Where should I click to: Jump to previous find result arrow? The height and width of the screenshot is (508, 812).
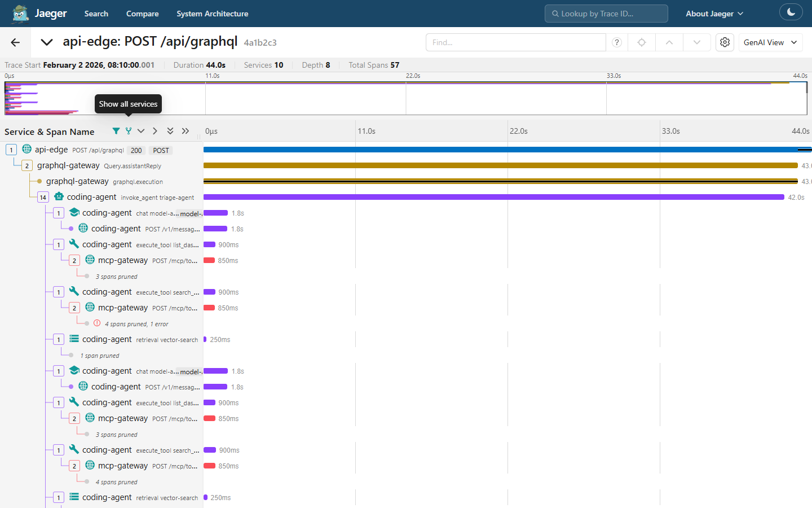click(669, 42)
